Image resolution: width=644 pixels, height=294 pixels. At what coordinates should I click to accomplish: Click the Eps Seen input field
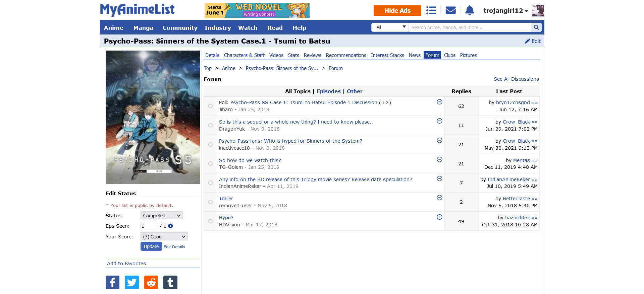click(x=149, y=226)
